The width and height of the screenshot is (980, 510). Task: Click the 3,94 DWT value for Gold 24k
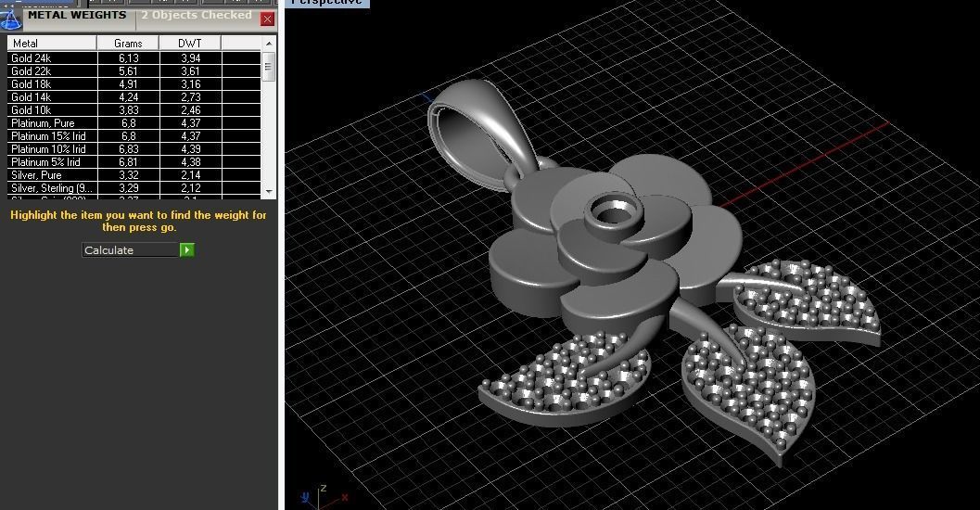pyautogui.click(x=191, y=58)
